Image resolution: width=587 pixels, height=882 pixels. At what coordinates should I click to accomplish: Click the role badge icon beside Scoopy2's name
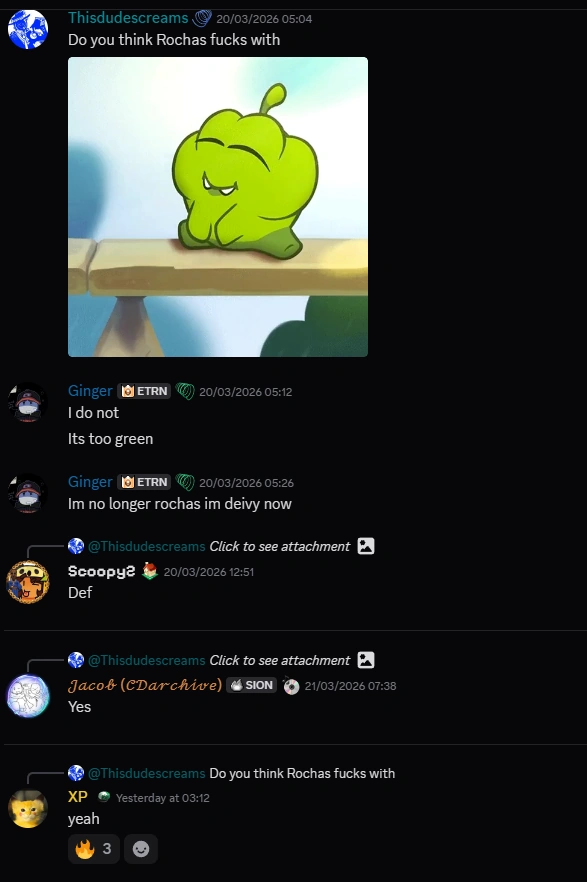[149, 572]
